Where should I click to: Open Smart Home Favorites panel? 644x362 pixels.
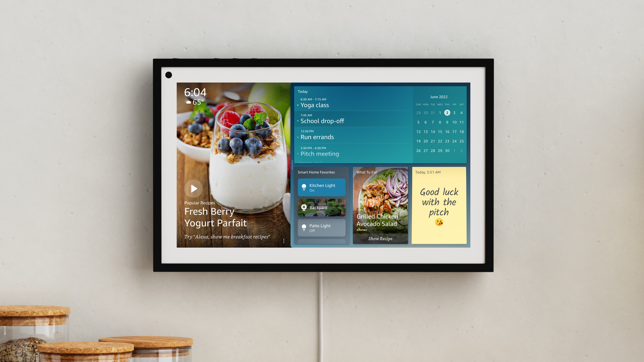pyautogui.click(x=316, y=172)
